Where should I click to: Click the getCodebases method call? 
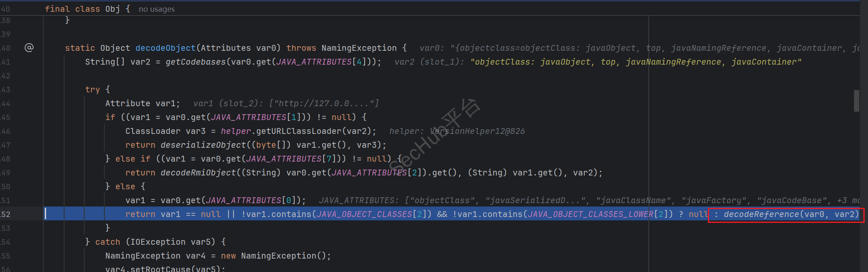pyautogui.click(x=195, y=62)
